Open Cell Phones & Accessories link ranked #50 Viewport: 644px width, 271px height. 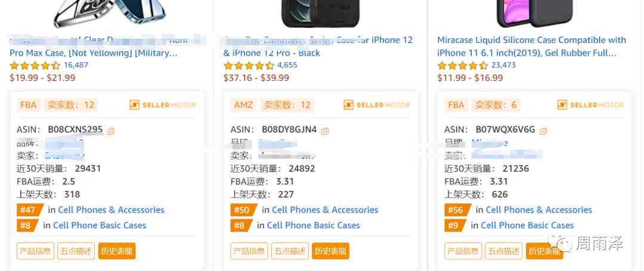[325, 210]
